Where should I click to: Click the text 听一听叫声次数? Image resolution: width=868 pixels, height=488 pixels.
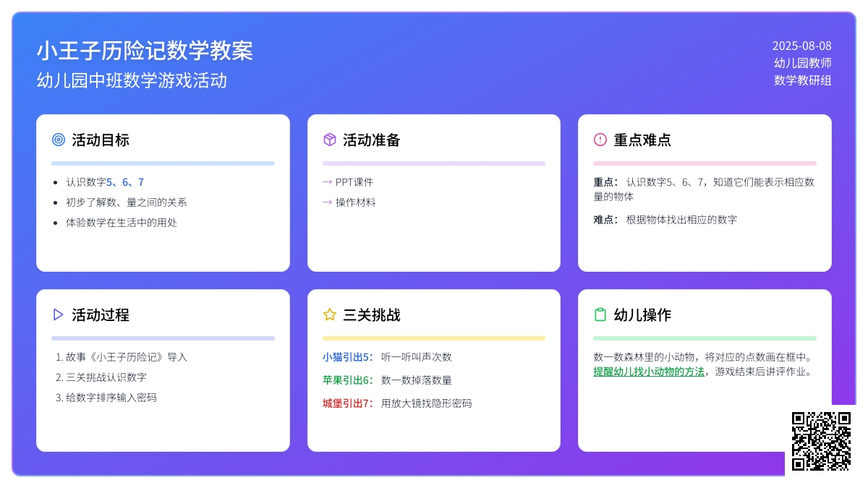417,357
